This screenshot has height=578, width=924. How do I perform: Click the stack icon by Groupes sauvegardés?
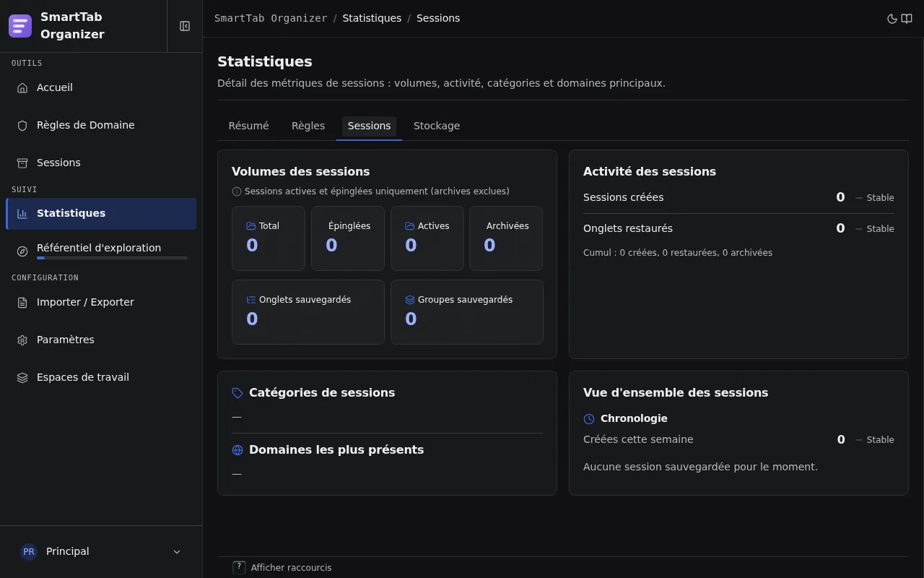point(410,300)
